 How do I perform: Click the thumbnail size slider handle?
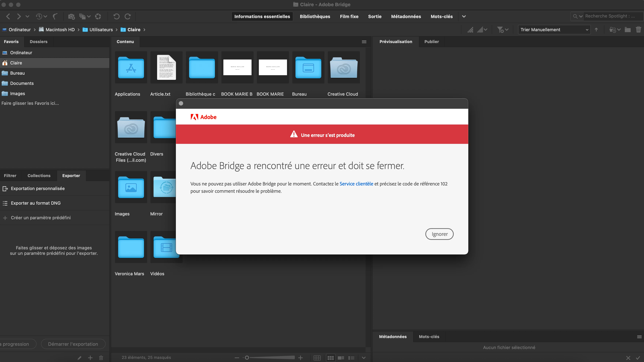(247, 358)
